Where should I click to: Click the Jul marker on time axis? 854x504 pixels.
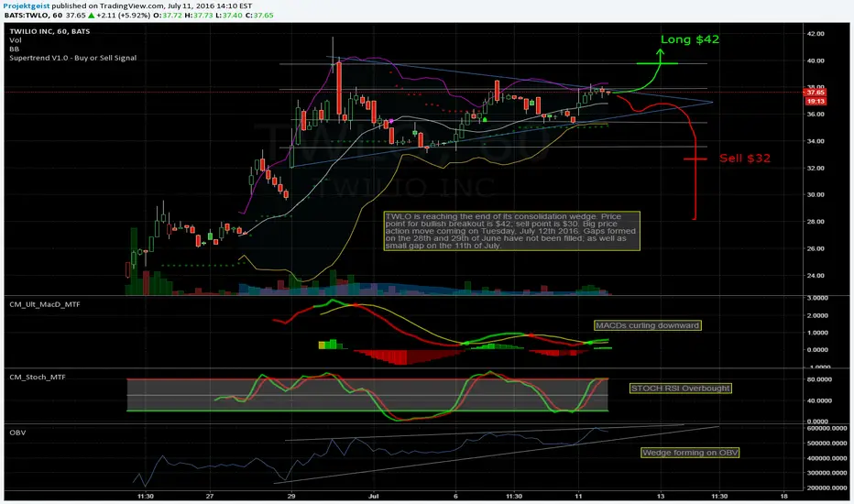pos(374,497)
